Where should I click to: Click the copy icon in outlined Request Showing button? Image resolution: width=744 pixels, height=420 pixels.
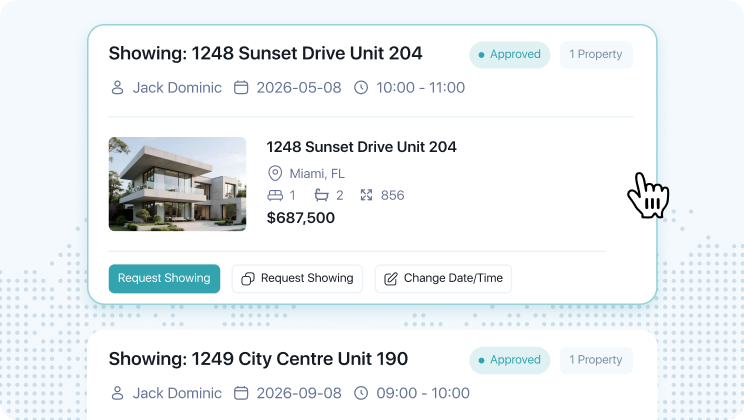click(x=248, y=279)
